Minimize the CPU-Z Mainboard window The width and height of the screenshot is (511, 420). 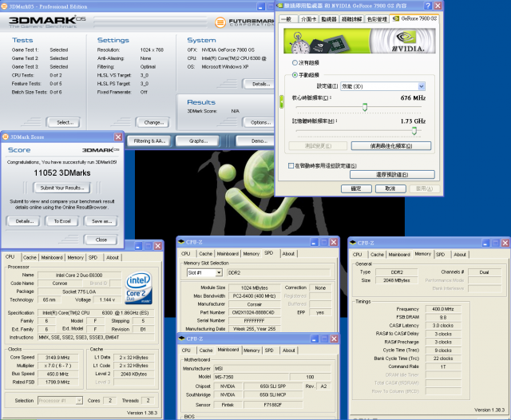pos(315,339)
